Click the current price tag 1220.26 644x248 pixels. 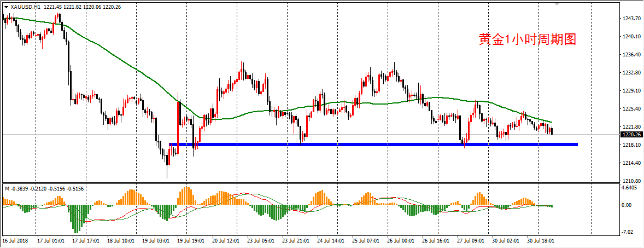click(x=630, y=134)
